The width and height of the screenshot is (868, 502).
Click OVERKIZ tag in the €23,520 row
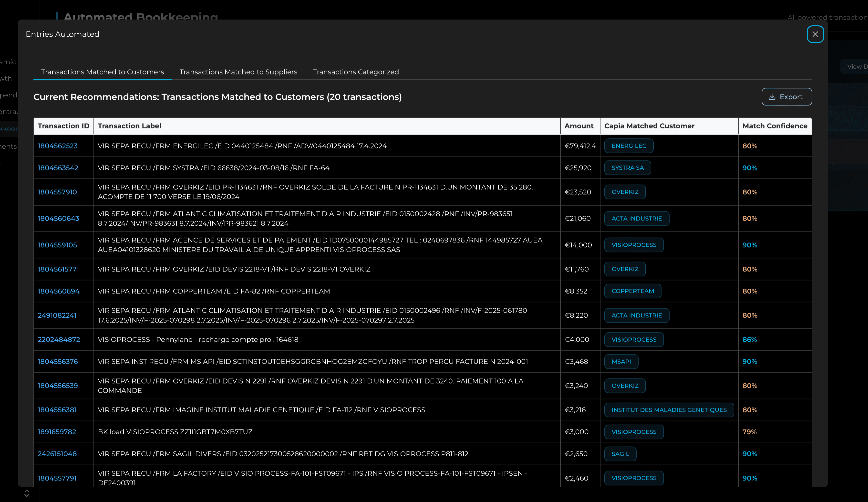click(x=625, y=192)
